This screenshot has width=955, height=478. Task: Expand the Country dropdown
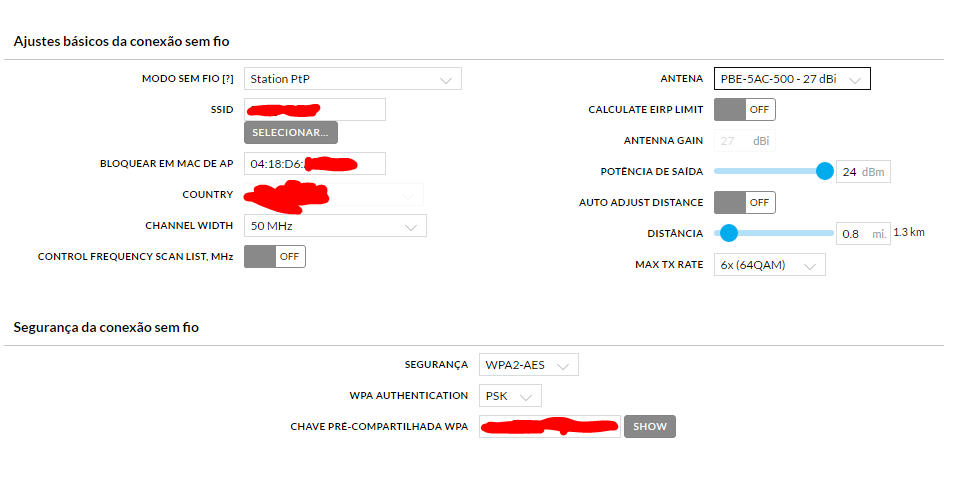coord(334,196)
